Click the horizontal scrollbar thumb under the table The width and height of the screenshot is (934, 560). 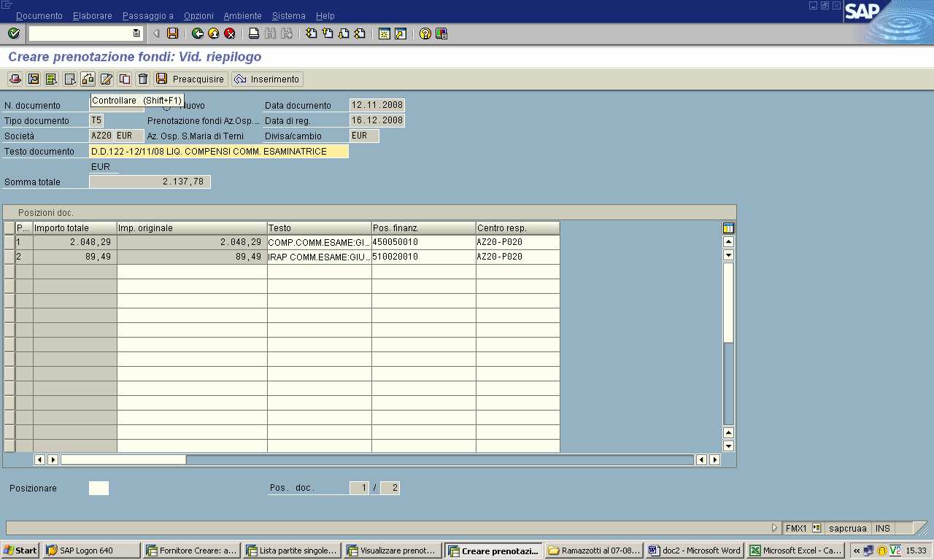point(123,459)
